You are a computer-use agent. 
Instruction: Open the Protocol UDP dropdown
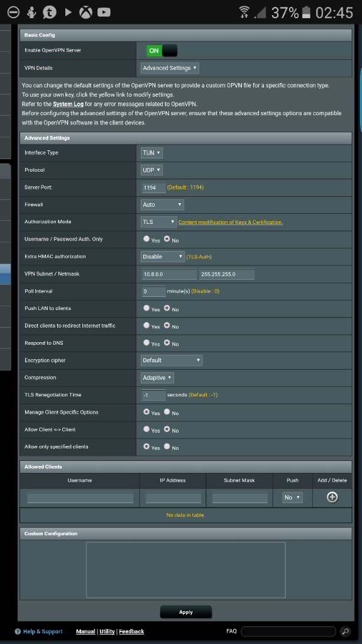pos(151,170)
